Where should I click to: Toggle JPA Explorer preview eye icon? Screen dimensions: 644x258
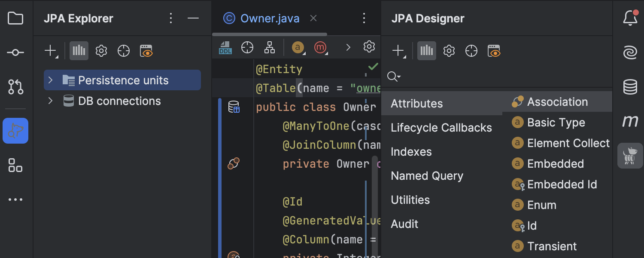point(146,51)
